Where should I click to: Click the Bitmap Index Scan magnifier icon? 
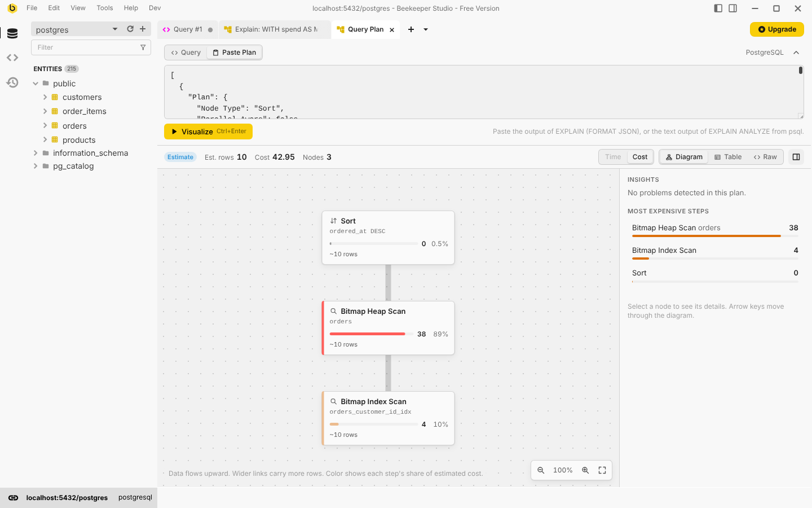point(333,401)
